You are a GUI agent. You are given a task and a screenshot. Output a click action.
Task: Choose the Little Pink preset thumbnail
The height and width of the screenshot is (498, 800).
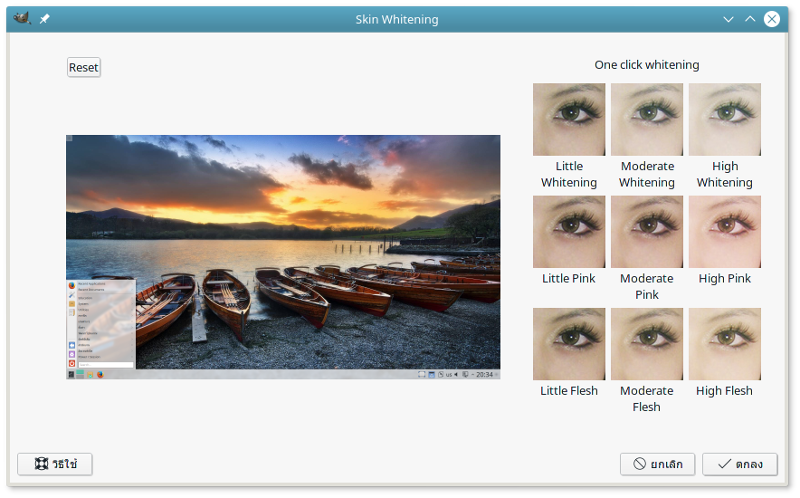569,231
